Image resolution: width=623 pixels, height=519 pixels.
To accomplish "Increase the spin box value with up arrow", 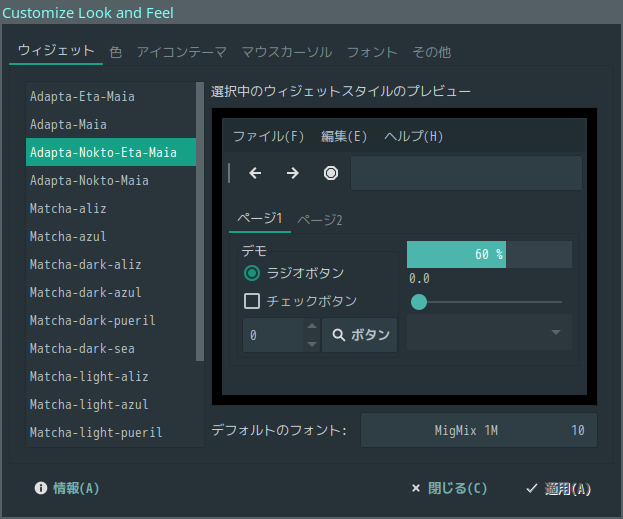I will point(312,327).
